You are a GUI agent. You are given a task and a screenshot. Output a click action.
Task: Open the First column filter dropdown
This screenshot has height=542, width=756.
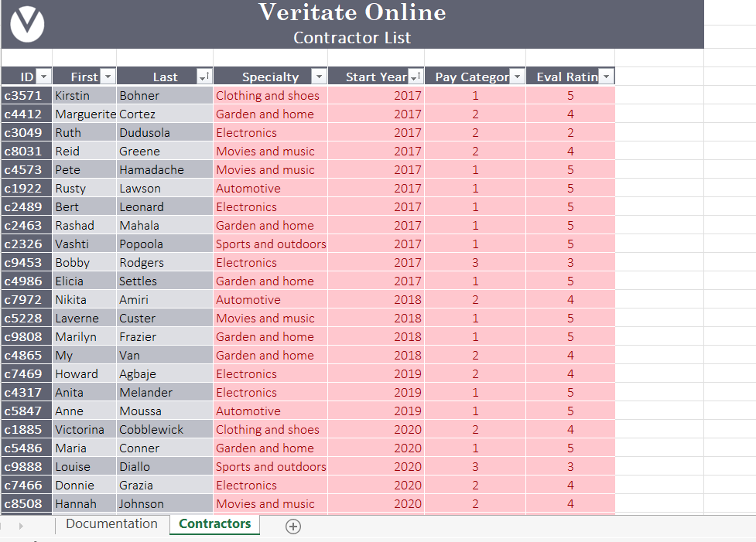click(108, 76)
